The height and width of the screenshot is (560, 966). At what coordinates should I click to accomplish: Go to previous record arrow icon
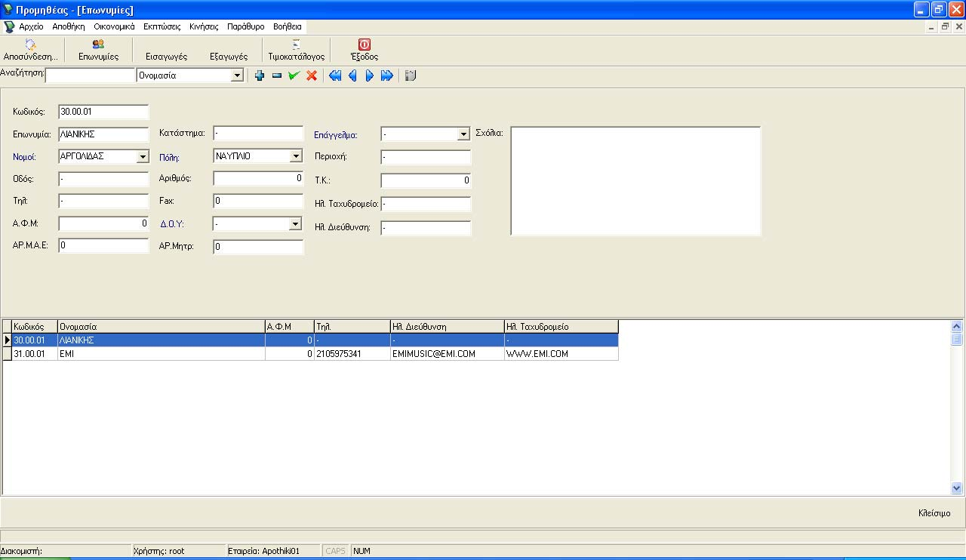tap(352, 75)
